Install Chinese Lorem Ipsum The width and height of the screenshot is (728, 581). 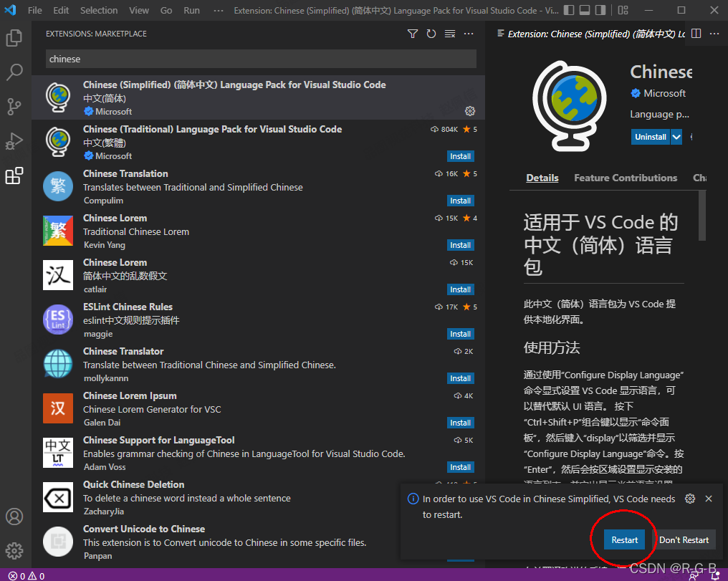tap(460, 423)
